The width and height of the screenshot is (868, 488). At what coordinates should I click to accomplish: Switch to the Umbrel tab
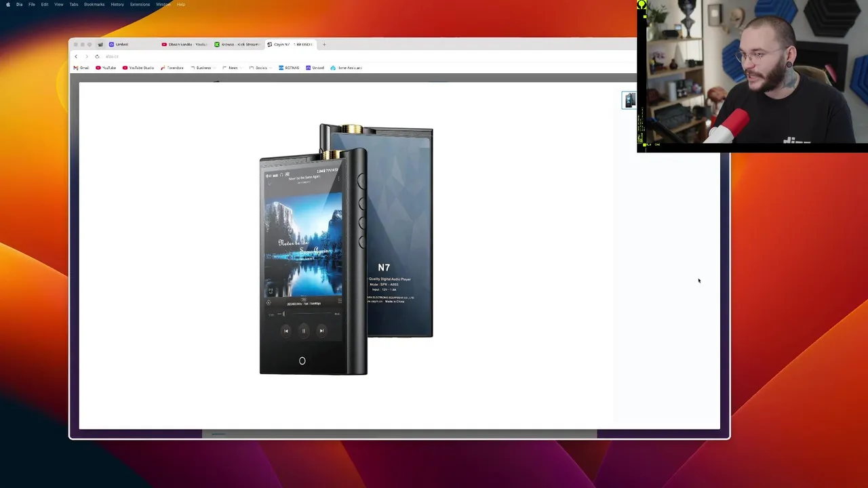tap(132, 44)
